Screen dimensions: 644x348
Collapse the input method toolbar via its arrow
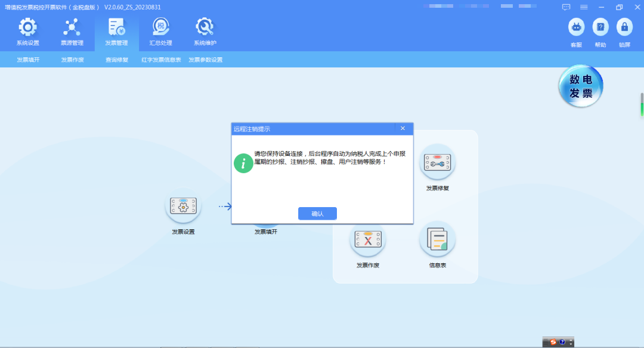(569, 344)
